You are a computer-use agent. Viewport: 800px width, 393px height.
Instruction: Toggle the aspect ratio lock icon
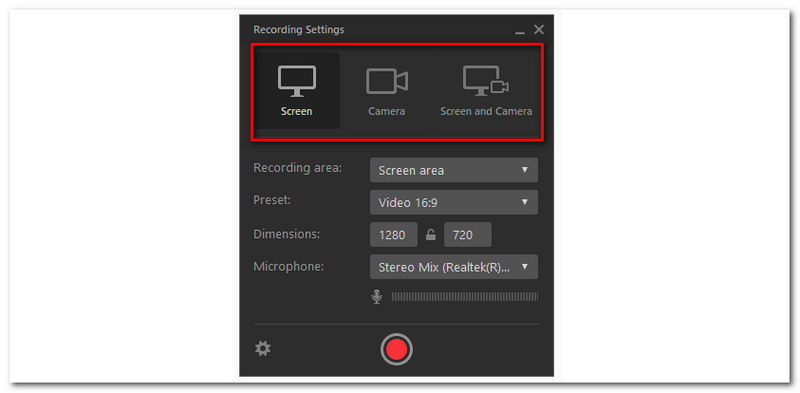coord(431,235)
